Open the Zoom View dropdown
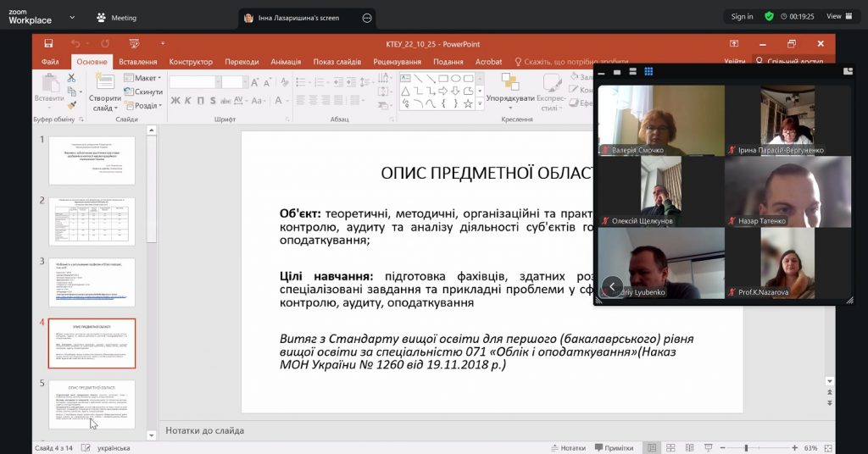This screenshot has width=868, height=454. click(x=837, y=16)
